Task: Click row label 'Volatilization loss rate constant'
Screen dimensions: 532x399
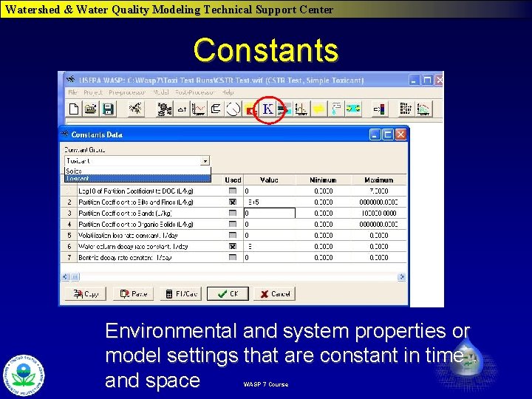Action: tap(128, 235)
